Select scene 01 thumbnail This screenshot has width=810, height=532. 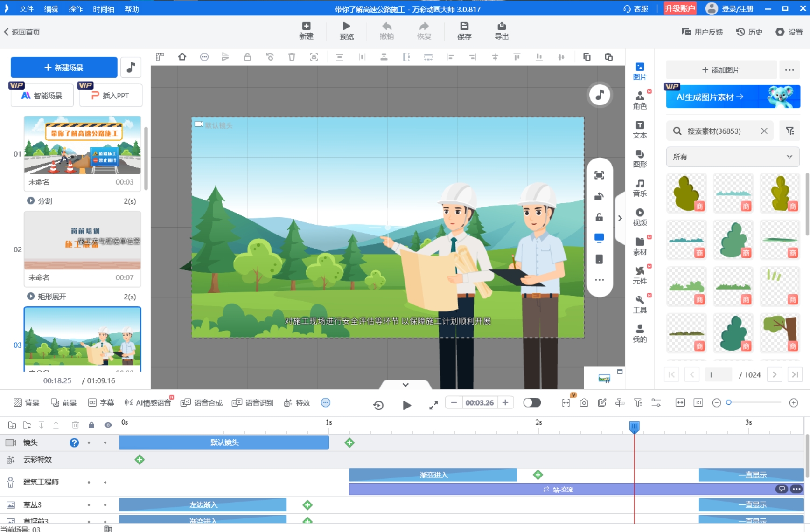(83, 145)
